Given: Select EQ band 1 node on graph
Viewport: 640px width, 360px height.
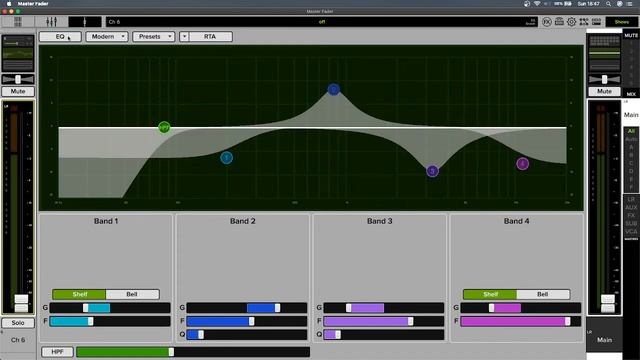Looking at the screenshot, I should 227,158.
